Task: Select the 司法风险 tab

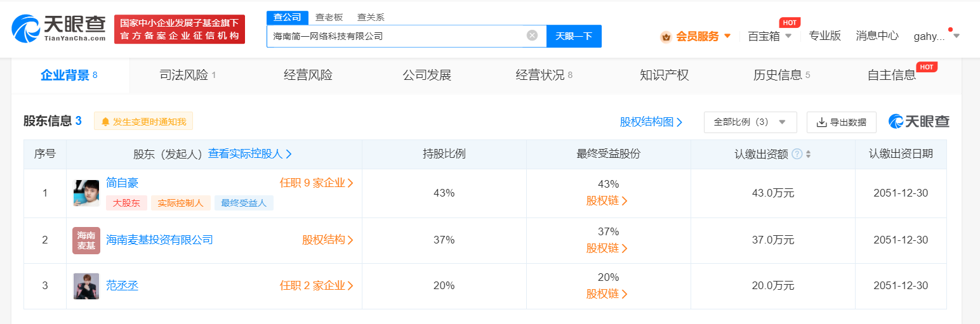Action: point(188,75)
